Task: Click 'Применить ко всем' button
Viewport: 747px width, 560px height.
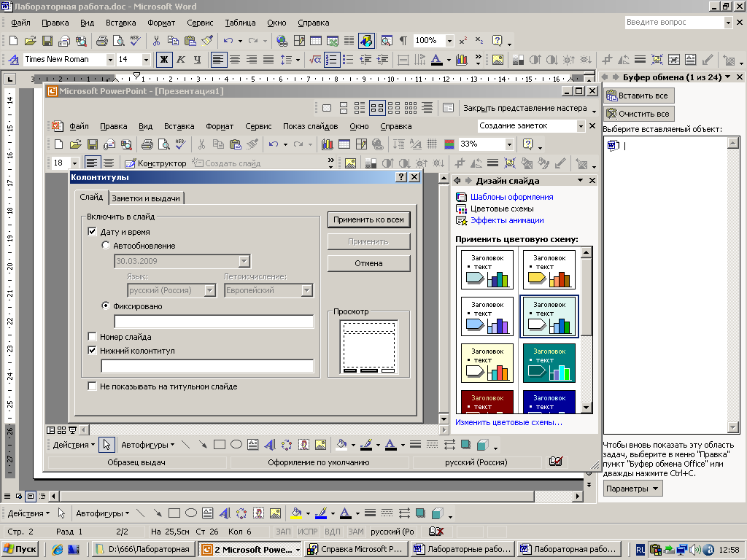Action: point(368,219)
